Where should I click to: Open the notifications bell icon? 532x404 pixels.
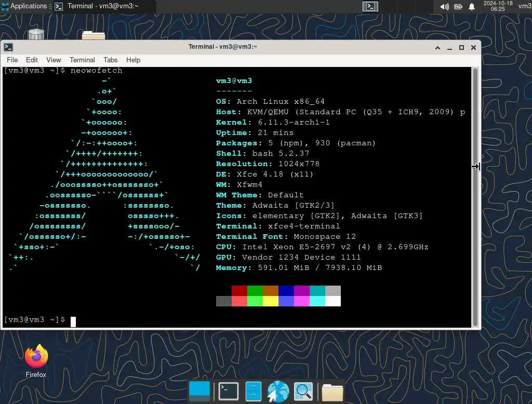click(x=472, y=7)
